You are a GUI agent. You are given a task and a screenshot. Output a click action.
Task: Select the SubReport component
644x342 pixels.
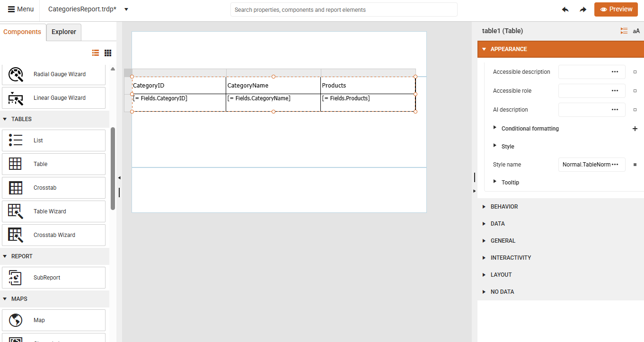[x=53, y=278]
